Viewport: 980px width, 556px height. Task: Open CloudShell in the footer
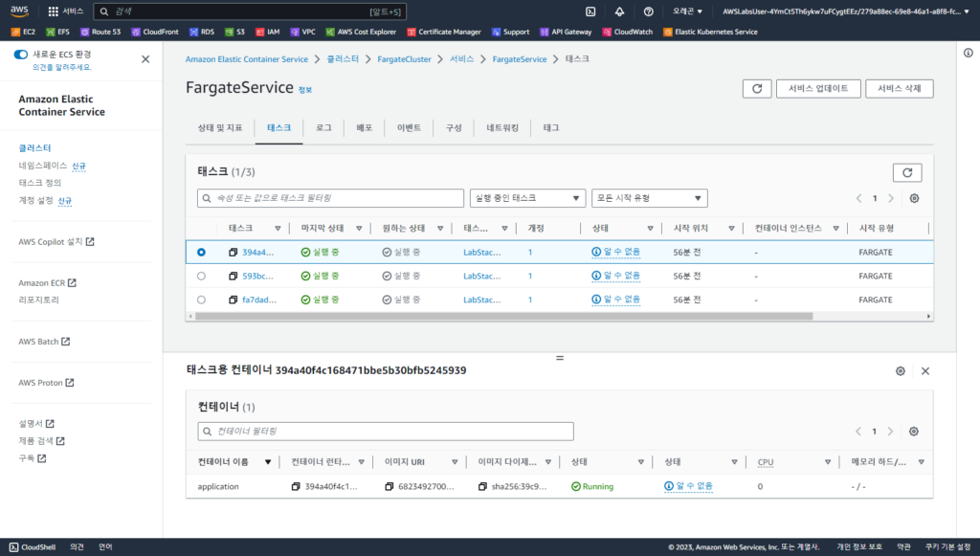33,547
